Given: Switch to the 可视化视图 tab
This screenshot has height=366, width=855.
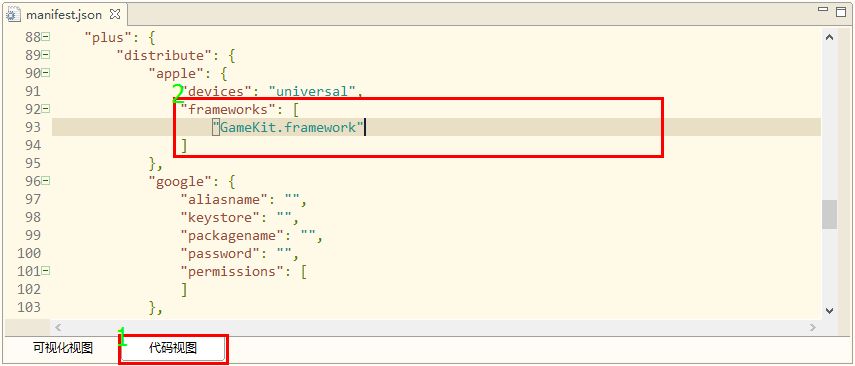Looking at the screenshot, I should 63,348.
